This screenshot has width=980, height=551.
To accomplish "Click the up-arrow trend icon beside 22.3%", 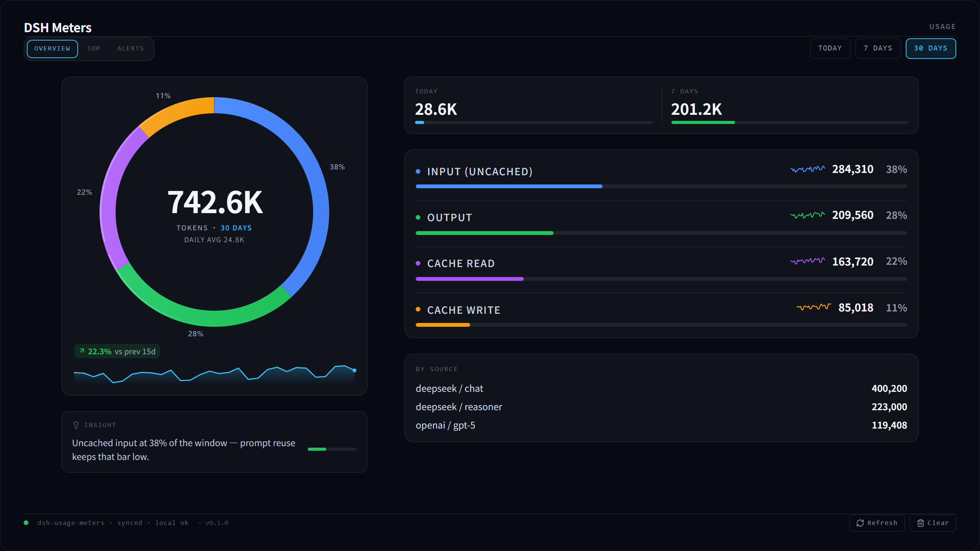I will pos(82,351).
